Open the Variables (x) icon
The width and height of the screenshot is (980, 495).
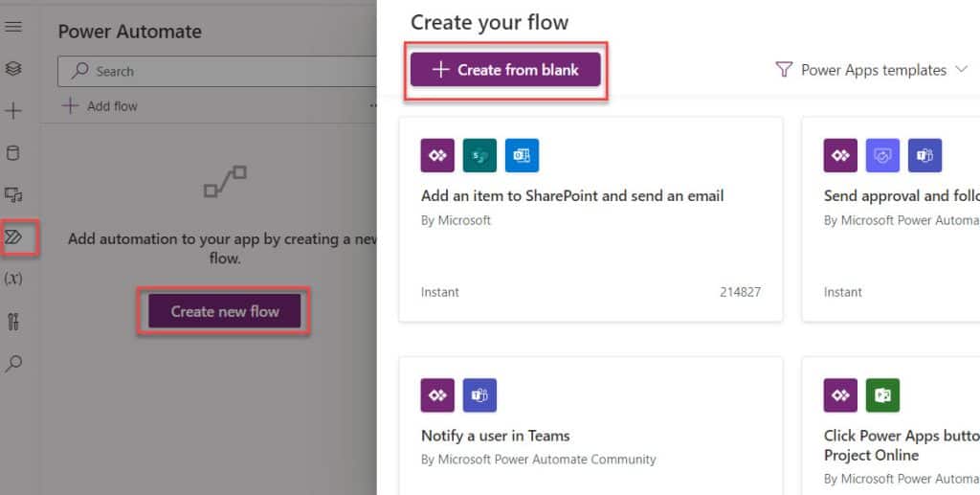click(x=13, y=278)
